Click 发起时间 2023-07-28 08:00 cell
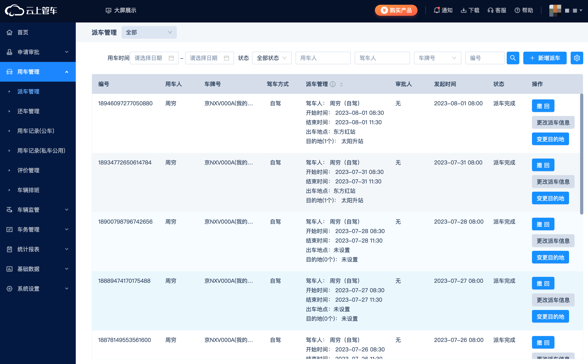Screen dimensions: 588x364 click(459, 222)
